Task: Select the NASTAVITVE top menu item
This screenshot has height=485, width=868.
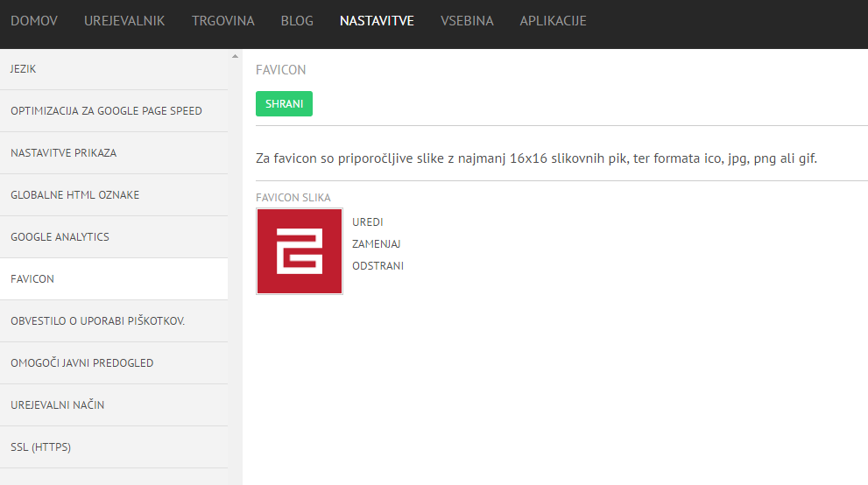Action: click(x=377, y=21)
